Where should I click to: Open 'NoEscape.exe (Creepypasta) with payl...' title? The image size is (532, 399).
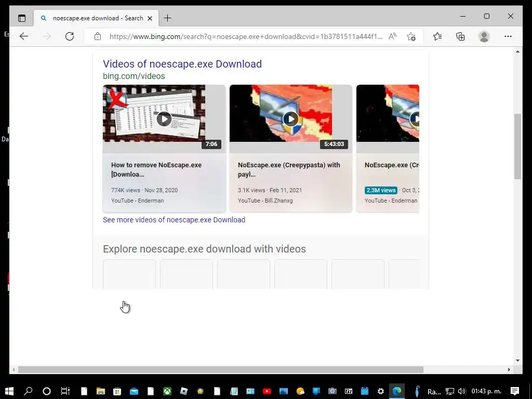[289, 170]
